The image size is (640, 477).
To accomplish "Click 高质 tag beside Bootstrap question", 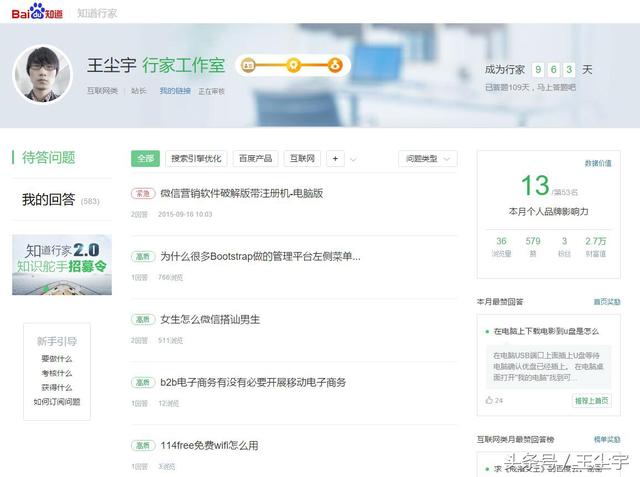I will click(x=143, y=256).
